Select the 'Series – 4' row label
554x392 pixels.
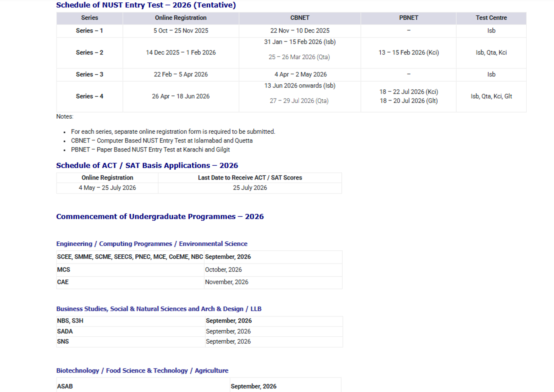[x=89, y=96]
